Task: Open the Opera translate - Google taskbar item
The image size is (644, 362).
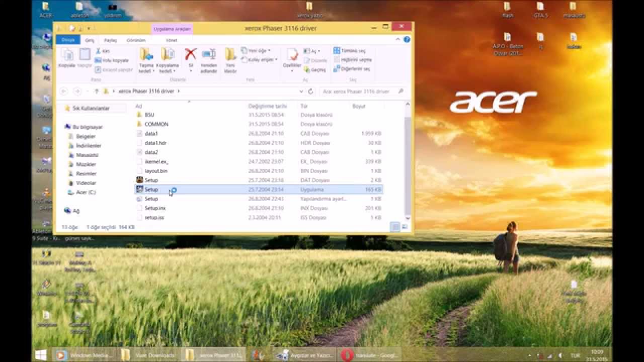Action: (370, 355)
